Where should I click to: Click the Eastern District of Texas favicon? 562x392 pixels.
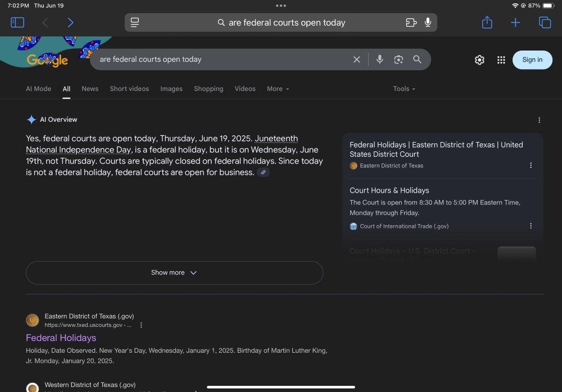click(x=32, y=320)
